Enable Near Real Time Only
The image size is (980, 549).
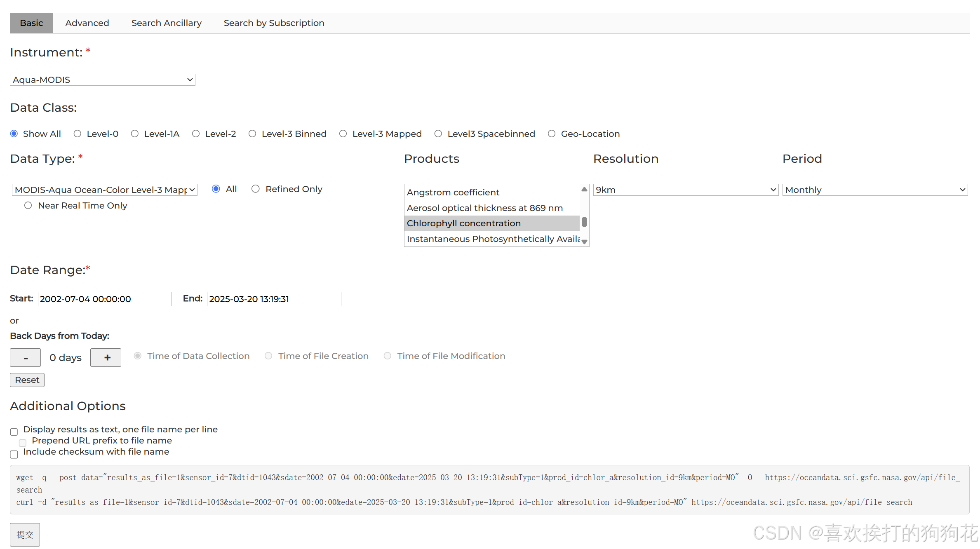tap(28, 206)
